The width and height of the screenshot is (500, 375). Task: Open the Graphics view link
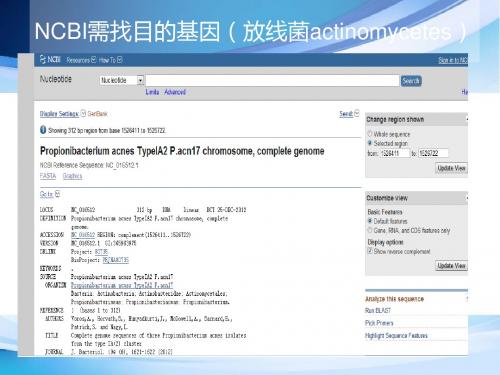pyautogui.click(x=72, y=176)
